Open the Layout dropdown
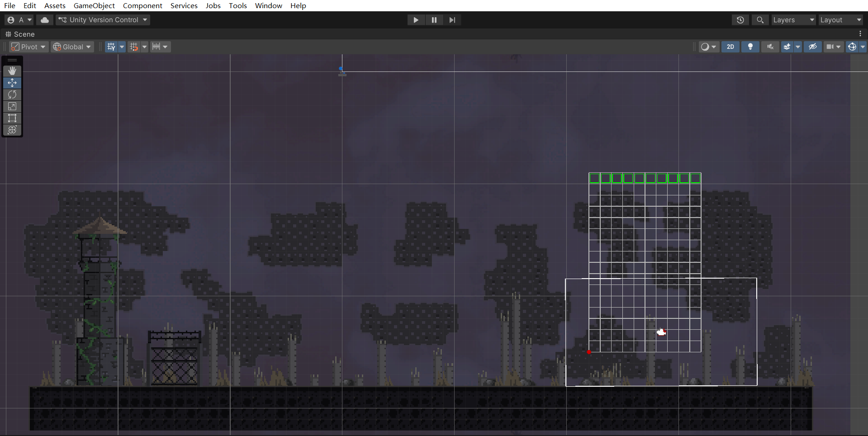 (840, 20)
